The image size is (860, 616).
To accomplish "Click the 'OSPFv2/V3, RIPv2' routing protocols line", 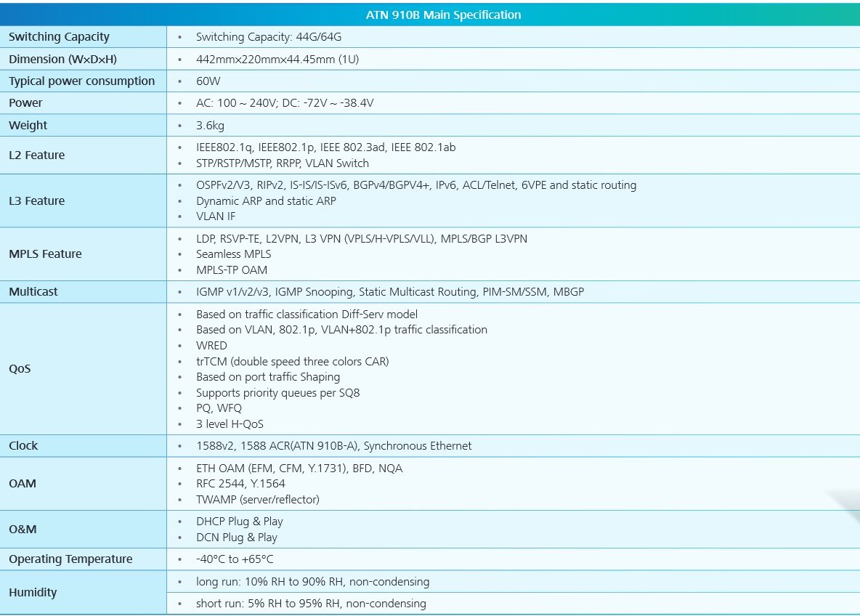I will 416,185.
